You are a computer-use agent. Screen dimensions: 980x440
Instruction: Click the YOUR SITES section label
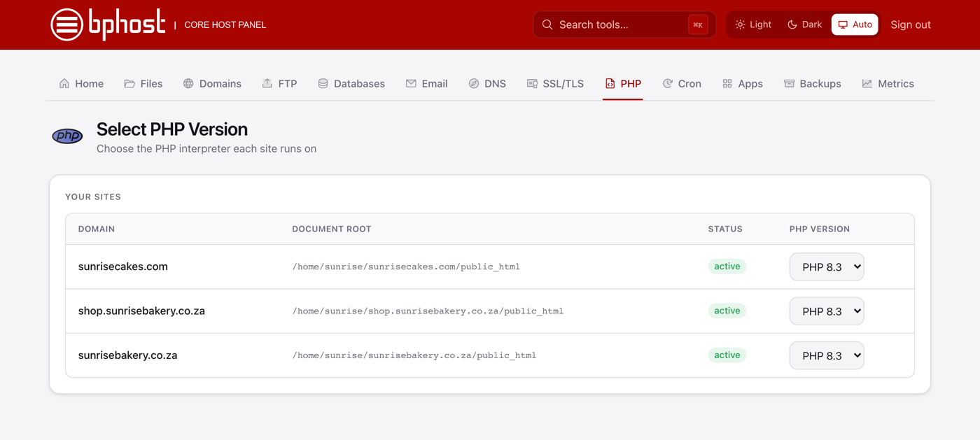coord(93,197)
